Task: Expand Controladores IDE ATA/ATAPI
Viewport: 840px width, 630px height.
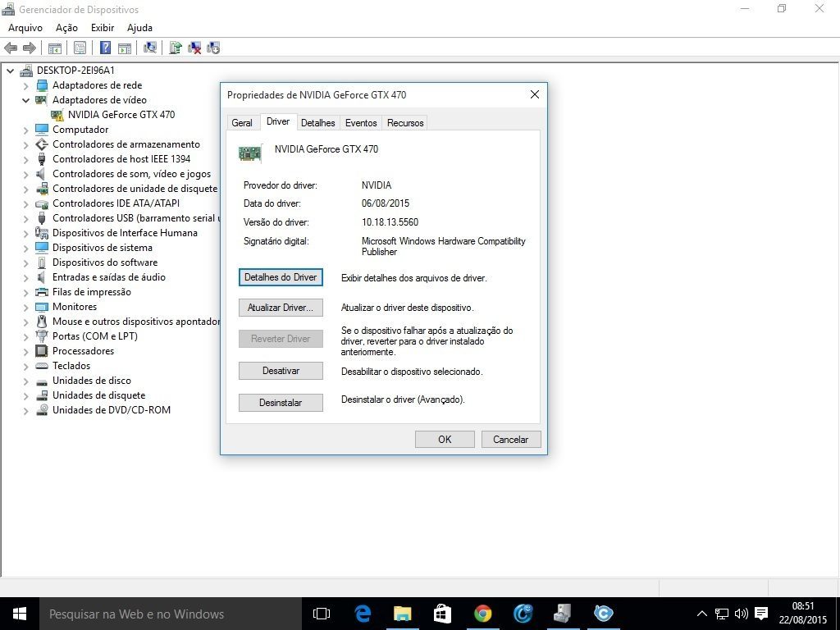Action: pos(25,203)
